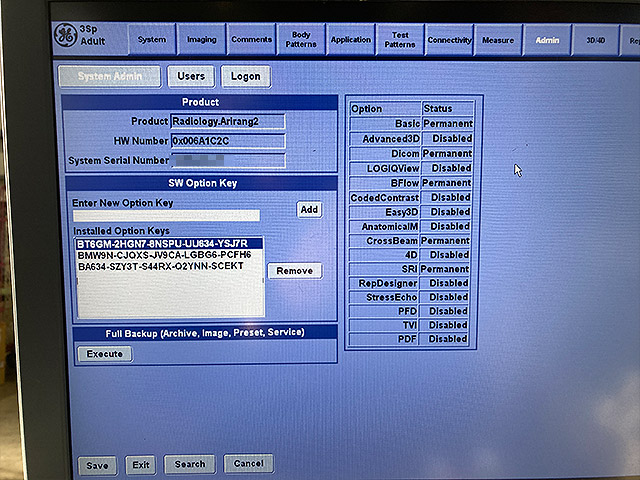Image resolution: width=640 pixels, height=480 pixels.
Task: Click the Cancel button
Action: point(249,463)
